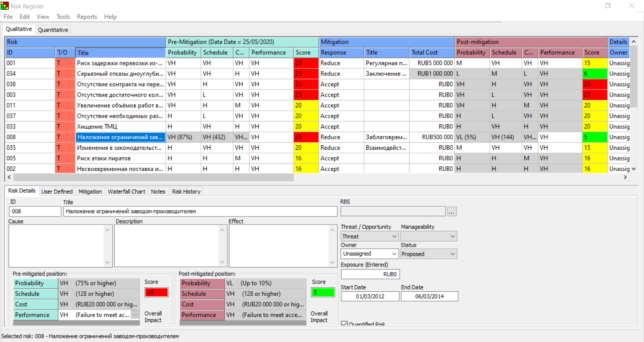
Task: Restore down the application window
Action: pyautogui.click(x=608, y=6)
